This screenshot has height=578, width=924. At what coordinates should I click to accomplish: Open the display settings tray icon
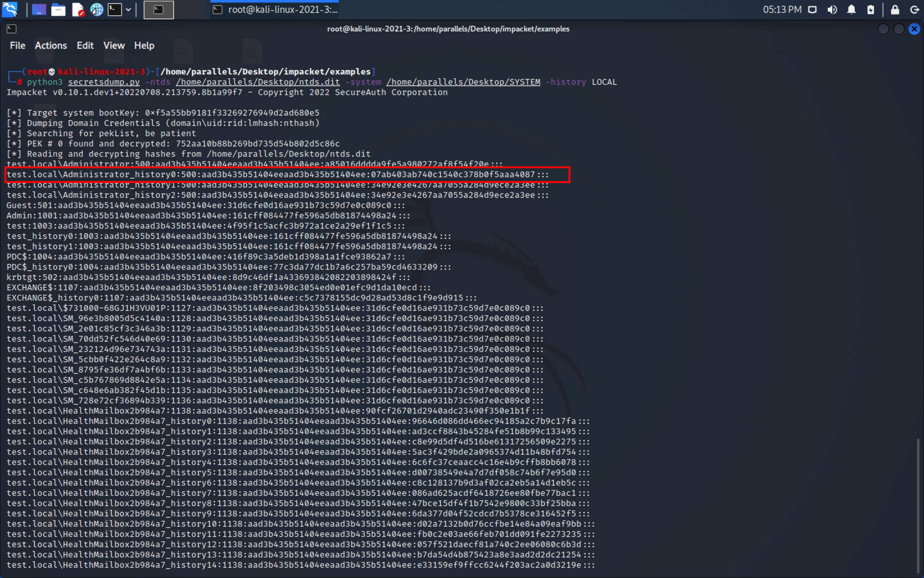(x=812, y=10)
